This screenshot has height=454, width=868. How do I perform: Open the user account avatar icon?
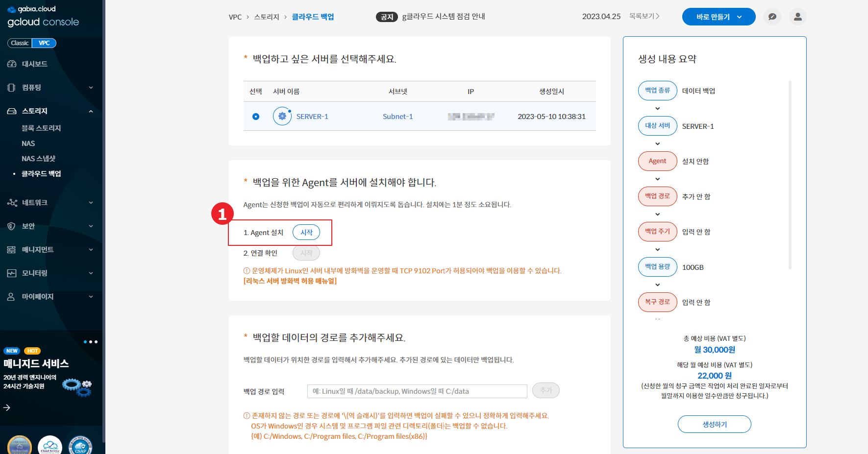pyautogui.click(x=798, y=17)
